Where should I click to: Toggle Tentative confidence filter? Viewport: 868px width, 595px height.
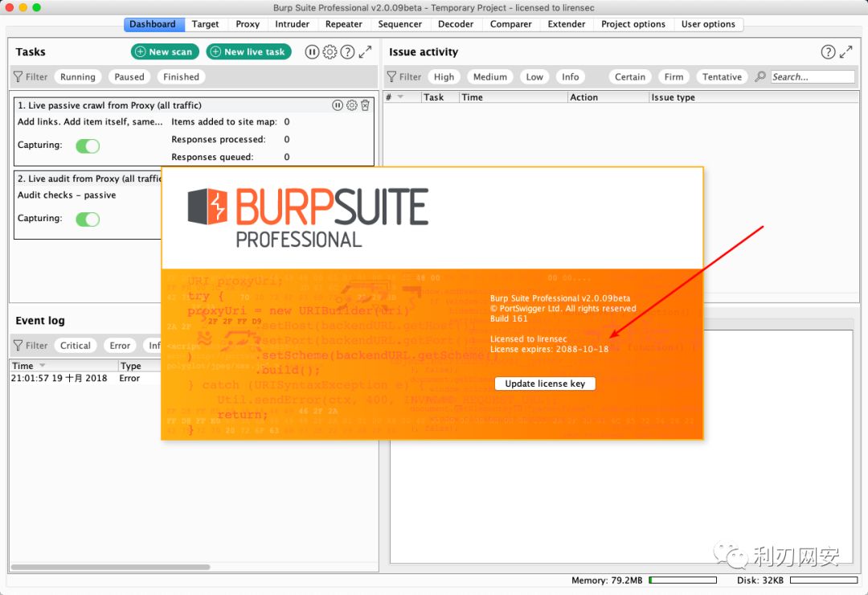coord(722,77)
